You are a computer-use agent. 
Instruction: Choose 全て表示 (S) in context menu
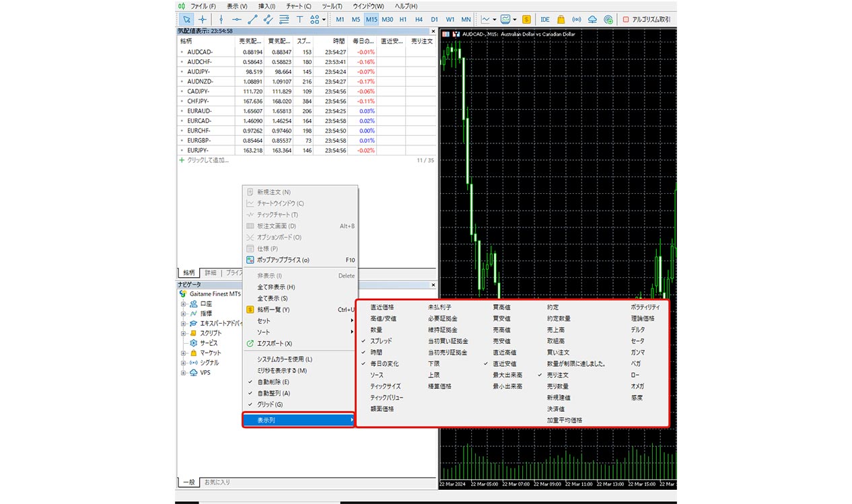[300, 298]
